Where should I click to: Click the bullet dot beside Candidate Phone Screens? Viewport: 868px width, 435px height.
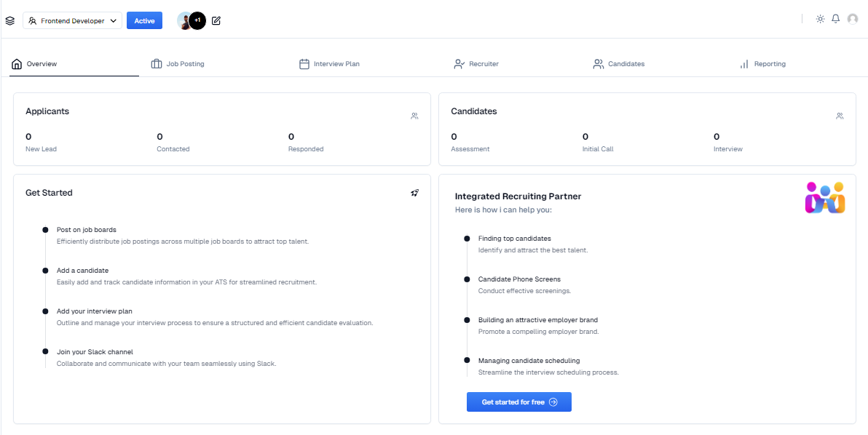coord(467,279)
